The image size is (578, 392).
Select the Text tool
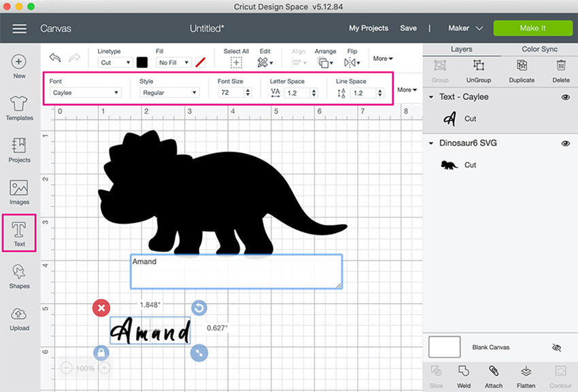pos(19,234)
